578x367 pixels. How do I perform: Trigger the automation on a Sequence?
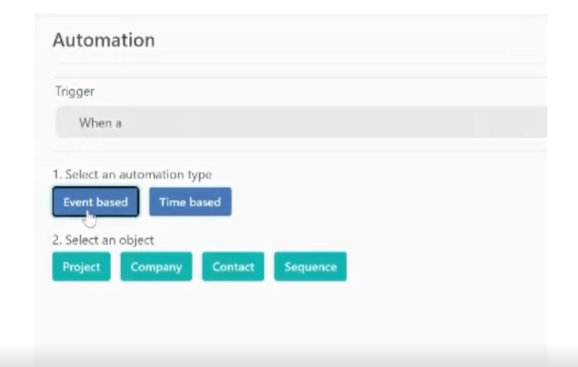pos(310,266)
